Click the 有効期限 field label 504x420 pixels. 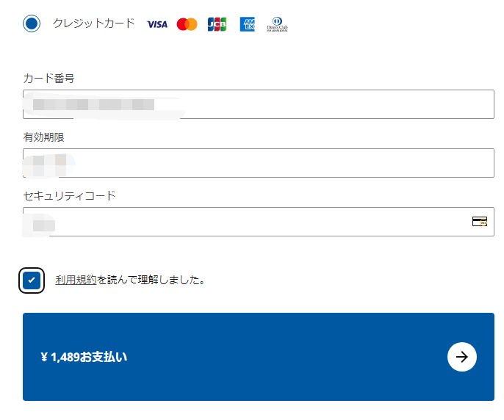click(x=44, y=137)
